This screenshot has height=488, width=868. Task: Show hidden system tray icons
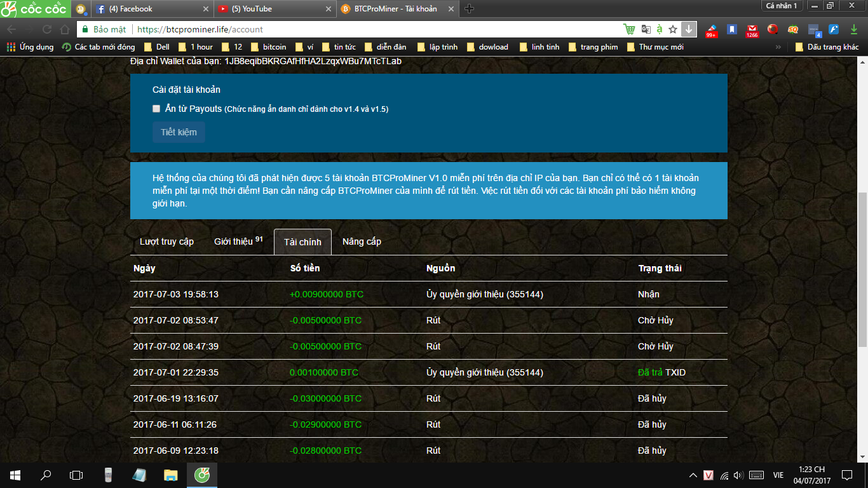[x=693, y=475]
